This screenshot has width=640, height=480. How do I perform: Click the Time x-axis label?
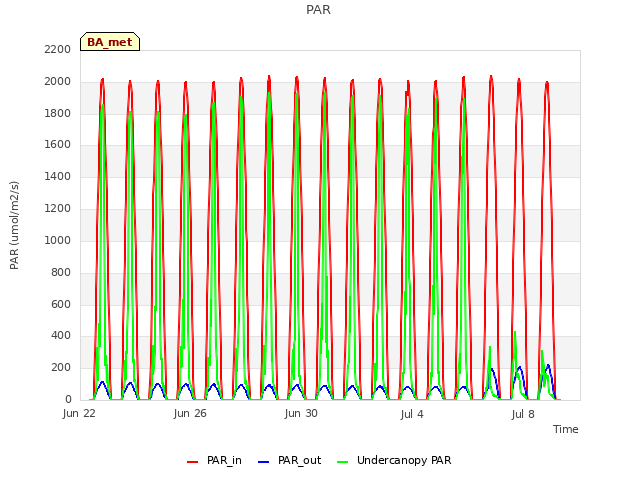pos(566,429)
